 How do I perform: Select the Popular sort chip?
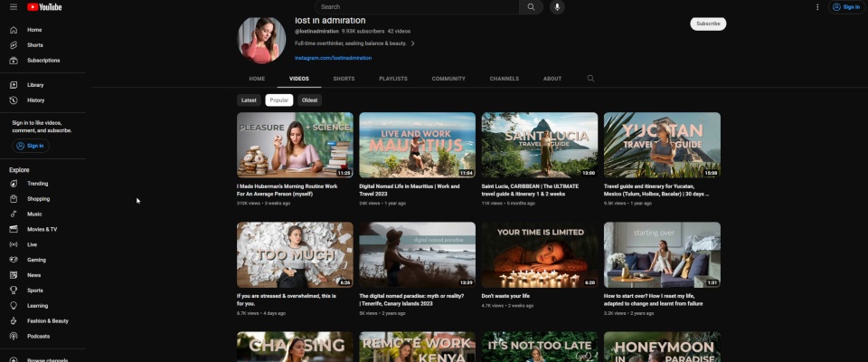(x=279, y=100)
